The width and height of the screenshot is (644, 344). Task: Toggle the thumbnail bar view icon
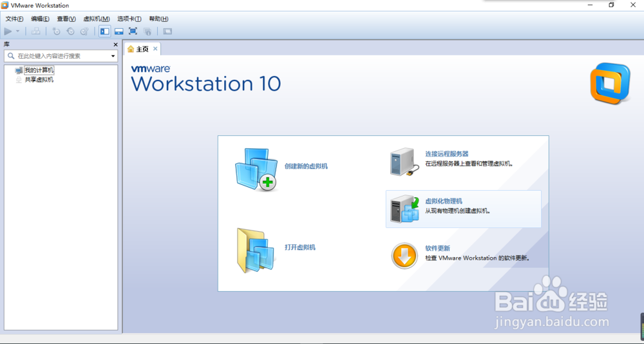[x=119, y=31]
